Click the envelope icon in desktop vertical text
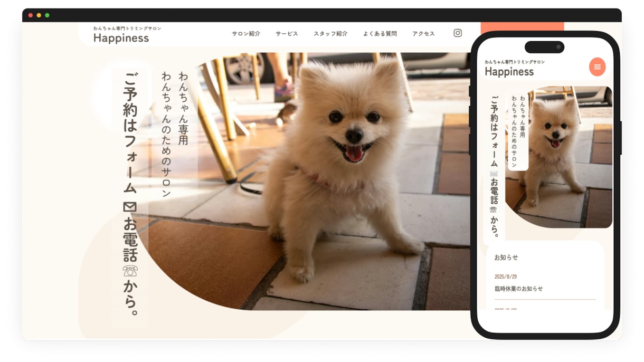This screenshot has height=362, width=644. tap(130, 206)
